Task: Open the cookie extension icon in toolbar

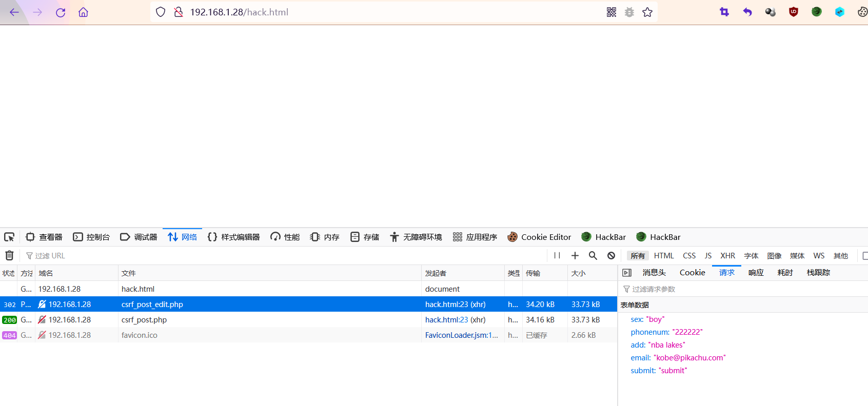Action: pos(862,12)
